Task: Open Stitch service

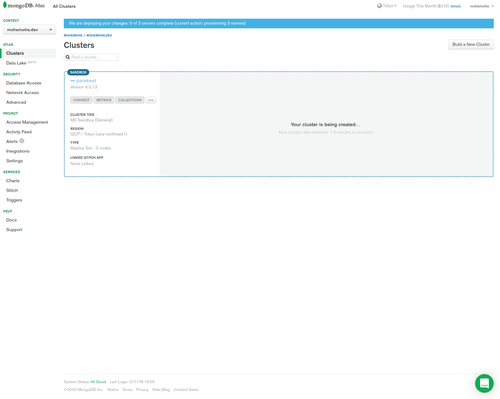Action: pos(12,190)
